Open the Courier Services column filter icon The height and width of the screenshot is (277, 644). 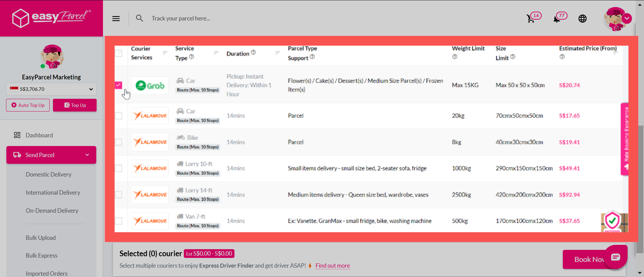(x=165, y=53)
